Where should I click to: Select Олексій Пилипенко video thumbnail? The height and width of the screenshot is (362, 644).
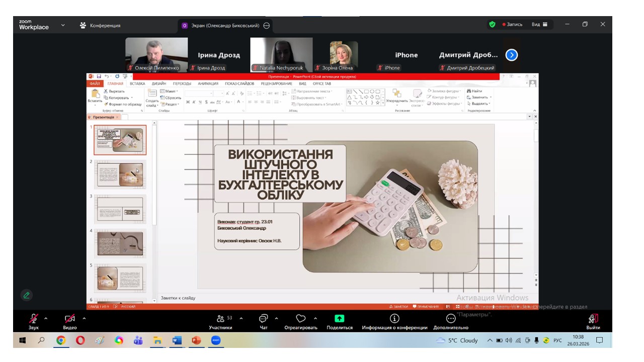pyautogui.click(x=156, y=54)
